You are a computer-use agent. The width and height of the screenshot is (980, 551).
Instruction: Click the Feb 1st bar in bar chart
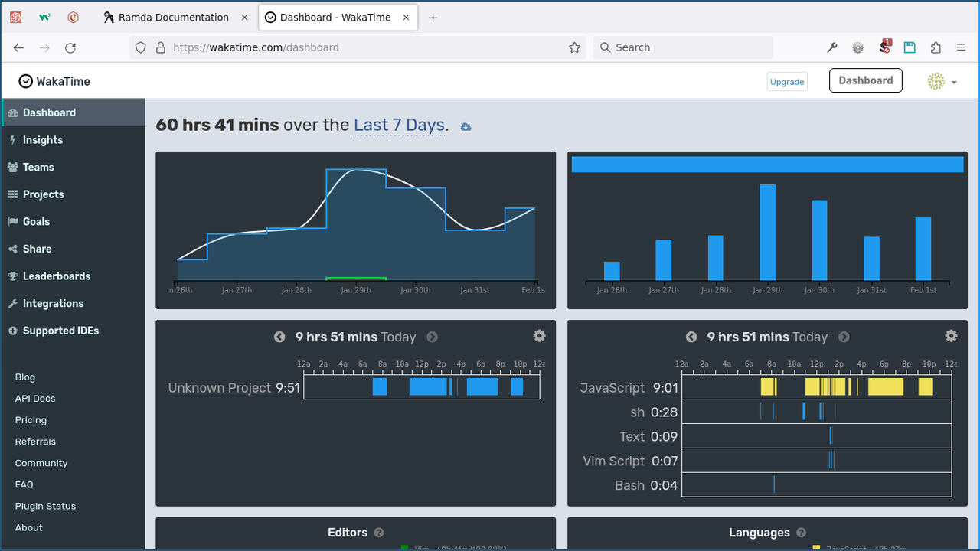click(x=923, y=249)
